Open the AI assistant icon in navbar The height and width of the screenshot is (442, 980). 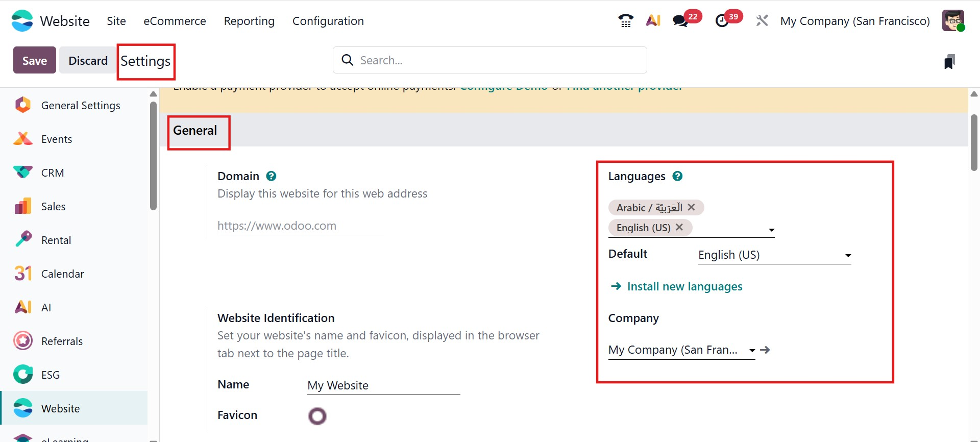point(653,21)
